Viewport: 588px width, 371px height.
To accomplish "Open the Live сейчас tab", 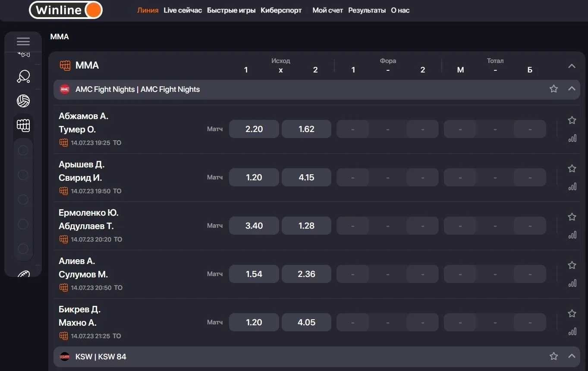I will point(182,10).
